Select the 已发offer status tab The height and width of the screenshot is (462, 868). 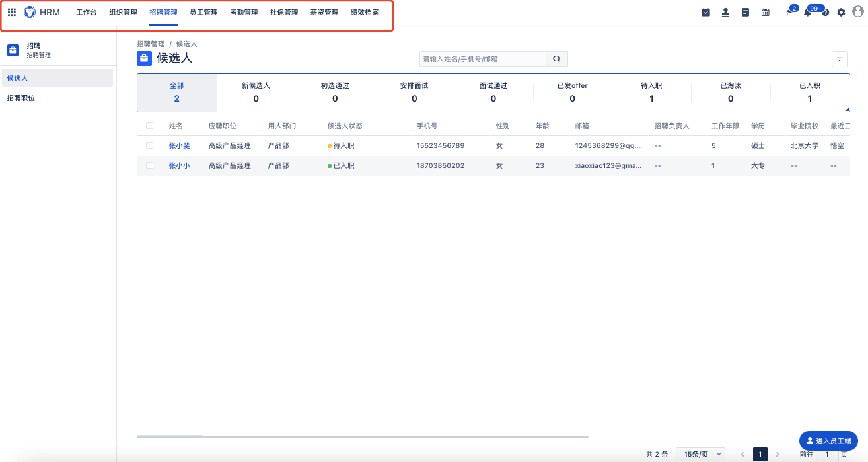(572, 93)
